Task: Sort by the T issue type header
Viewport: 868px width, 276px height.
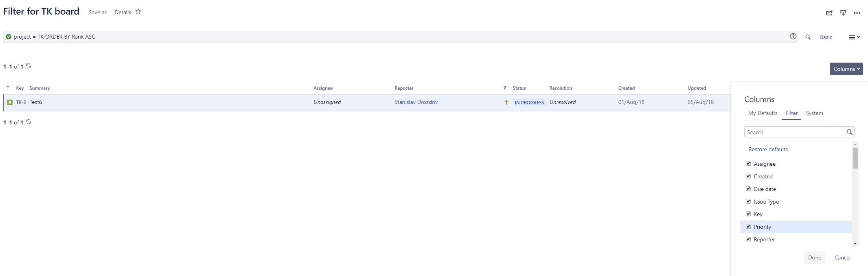Action: tap(8, 88)
